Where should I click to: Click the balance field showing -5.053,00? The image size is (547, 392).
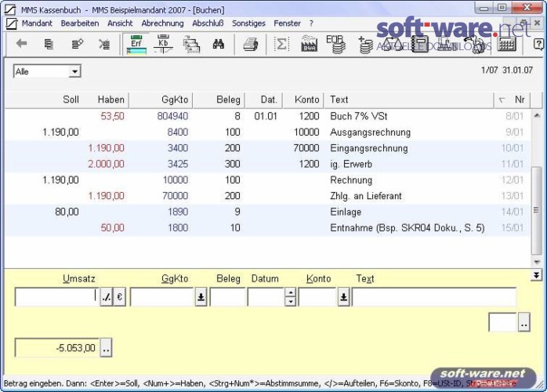click(57, 347)
